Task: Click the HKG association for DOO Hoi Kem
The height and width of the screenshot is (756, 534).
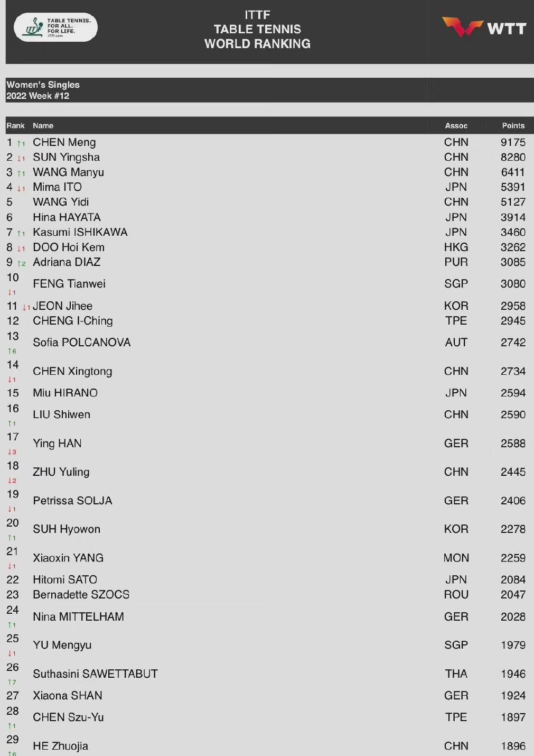Action: tap(456, 247)
